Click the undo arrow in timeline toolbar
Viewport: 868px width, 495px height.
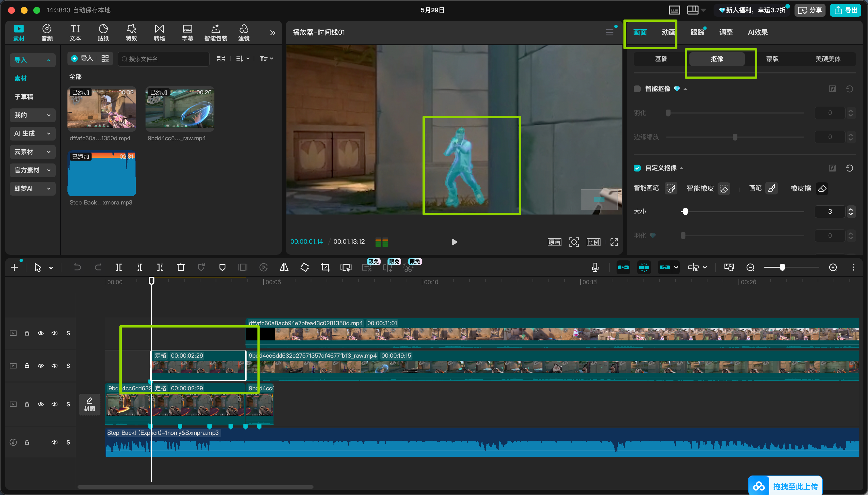click(77, 268)
